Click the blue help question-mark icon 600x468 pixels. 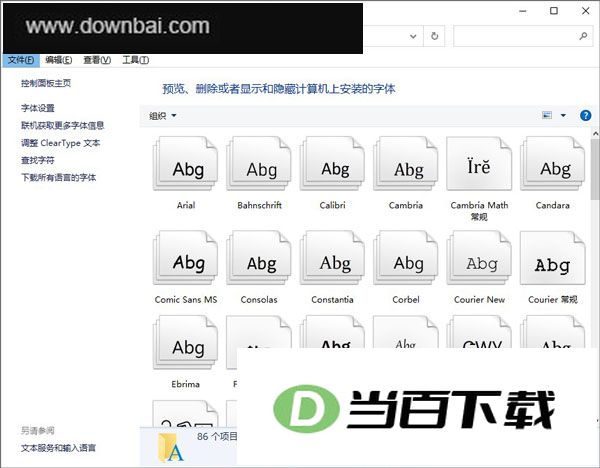click(x=585, y=115)
